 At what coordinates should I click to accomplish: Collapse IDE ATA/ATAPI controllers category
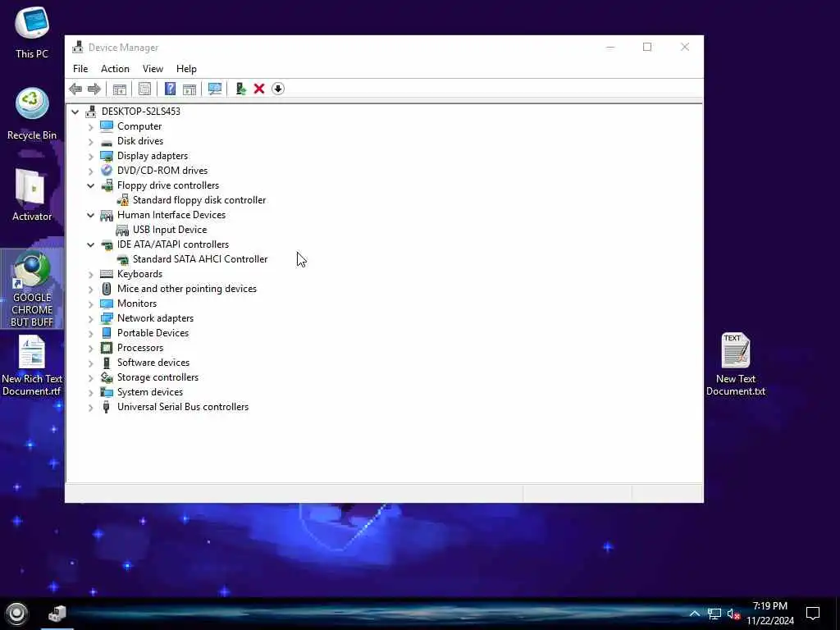[x=90, y=244]
